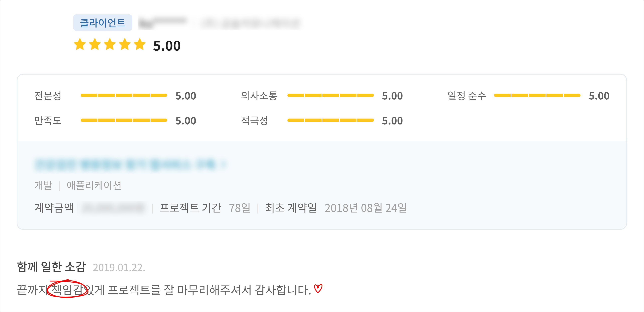Open the blurred client name next to 클라이언트
The image size is (644, 312).
pyautogui.click(x=162, y=23)
